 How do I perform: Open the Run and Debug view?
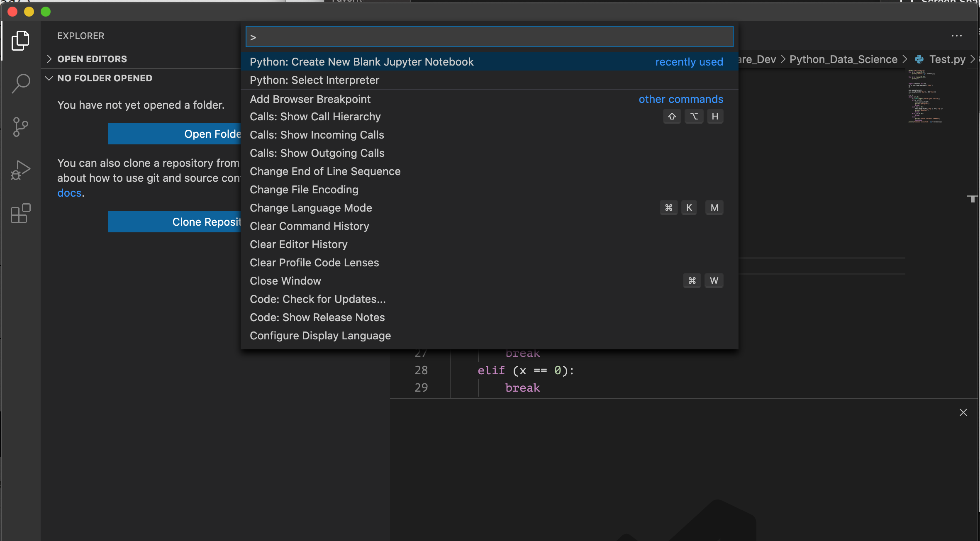tap(20, 170)
